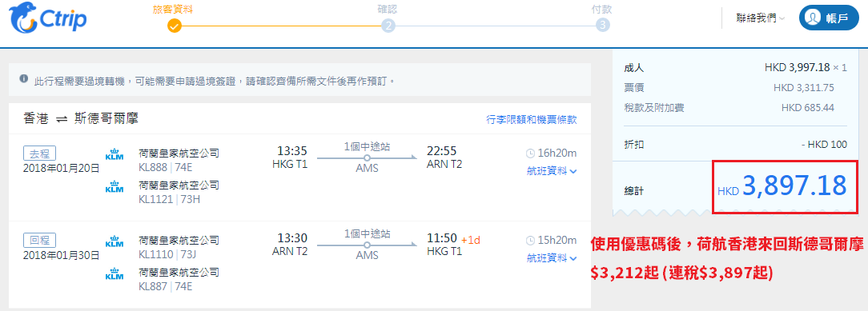Click the 去程 outbound tag
Image resolution: width=868 pixels, height=311 pixels.
tap(39, 153)
